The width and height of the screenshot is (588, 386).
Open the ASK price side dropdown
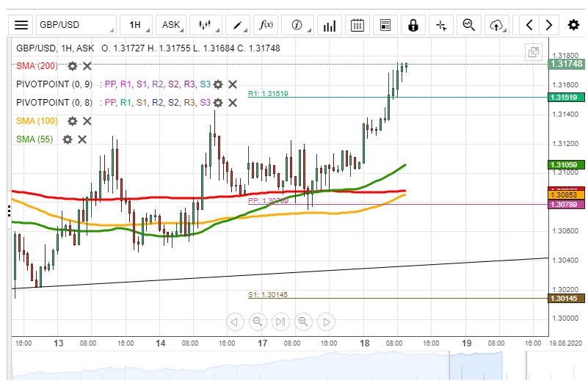click(172, 25)
